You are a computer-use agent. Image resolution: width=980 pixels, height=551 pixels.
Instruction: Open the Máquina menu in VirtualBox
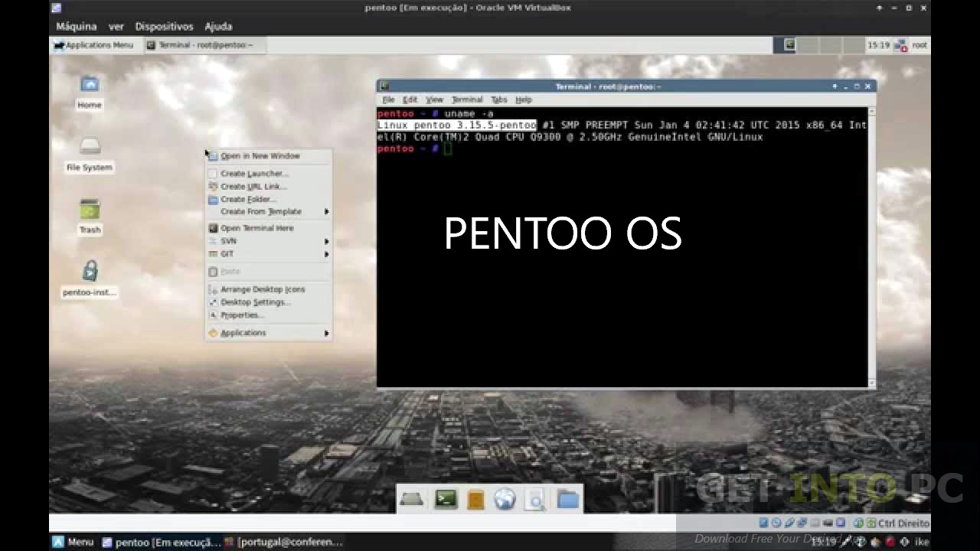point(77,26)
